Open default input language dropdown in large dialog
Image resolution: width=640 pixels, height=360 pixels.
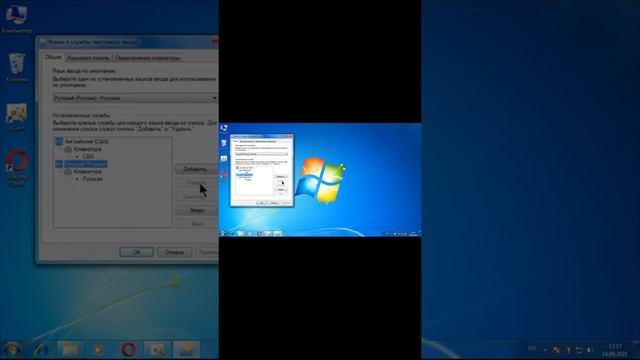tap(135, 98)
